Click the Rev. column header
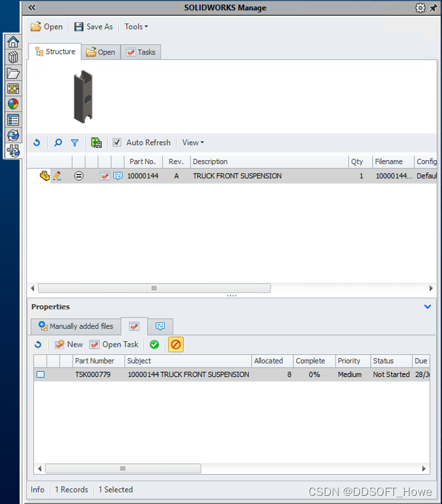This screenshot has height=504, width=442. [x=176, y=161]
